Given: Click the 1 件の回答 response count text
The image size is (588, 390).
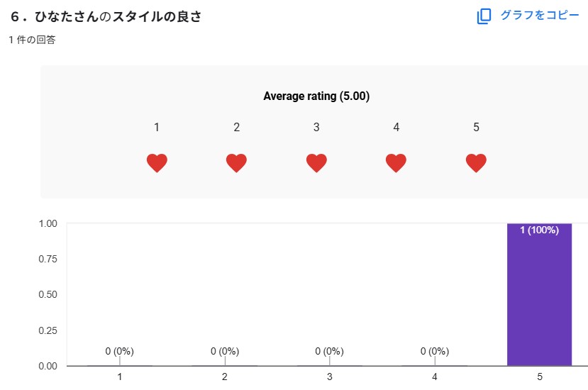Looking at the screenshot, I should tap(32, 40).
